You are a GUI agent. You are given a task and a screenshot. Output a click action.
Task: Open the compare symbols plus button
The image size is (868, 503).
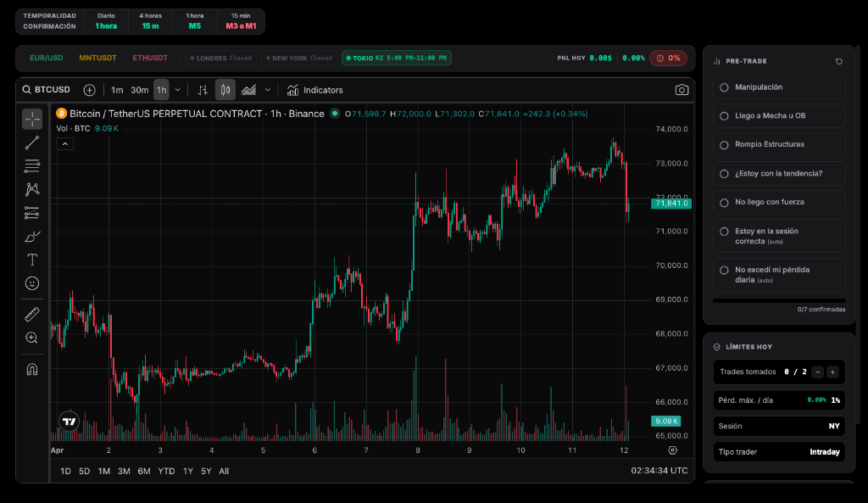tap(89, 89)
